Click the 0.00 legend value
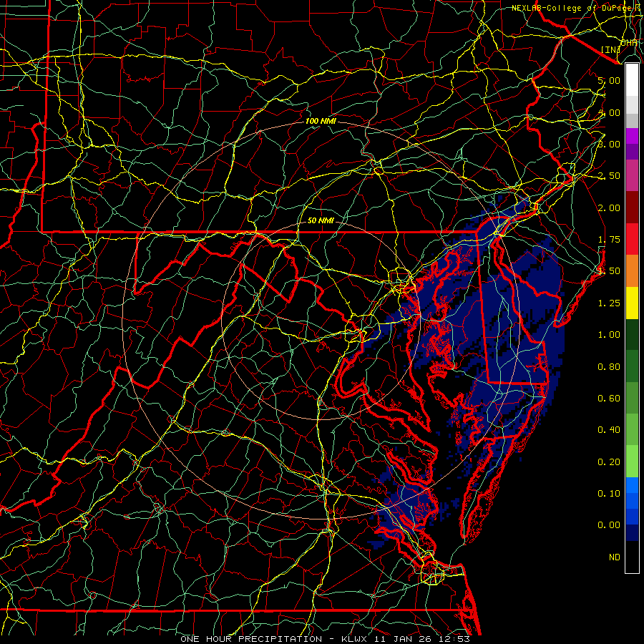The width and height of the screenshot is (644, 644). (609, 525)
